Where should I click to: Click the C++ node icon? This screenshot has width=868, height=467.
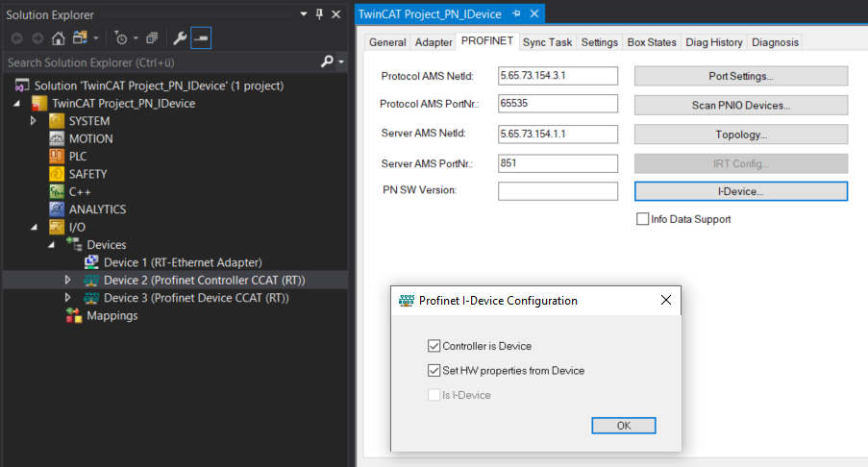click(57, 191)
